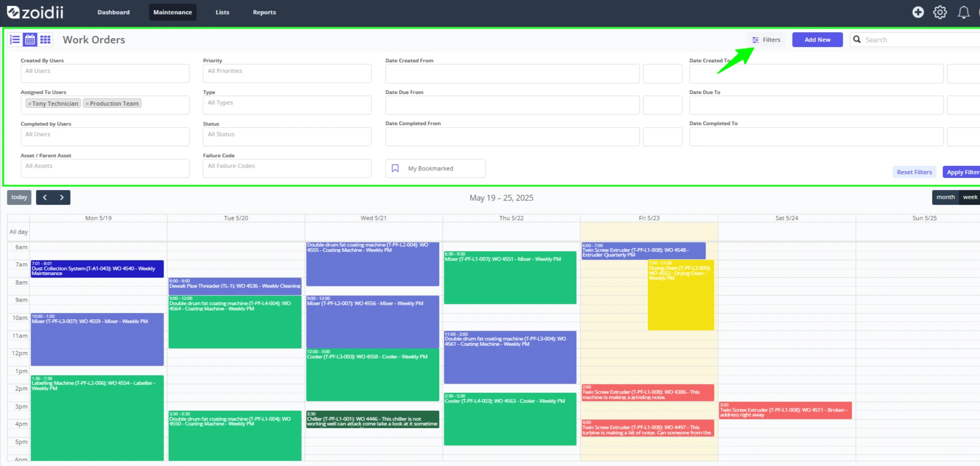Open WO 4446 Chiller event
980x466 pixels.
[x=373, y=420]
